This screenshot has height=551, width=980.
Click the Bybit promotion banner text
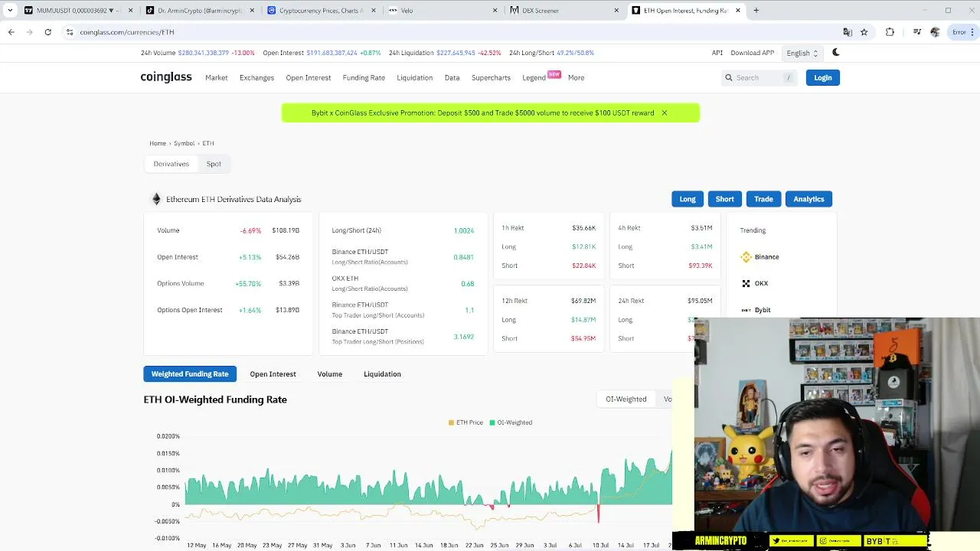(482, 112)
